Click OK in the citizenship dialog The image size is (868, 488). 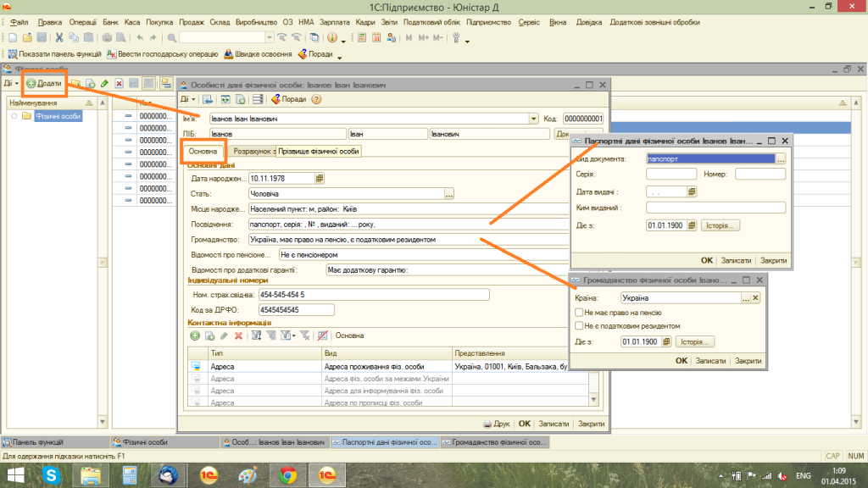click(x=682, y=361)
